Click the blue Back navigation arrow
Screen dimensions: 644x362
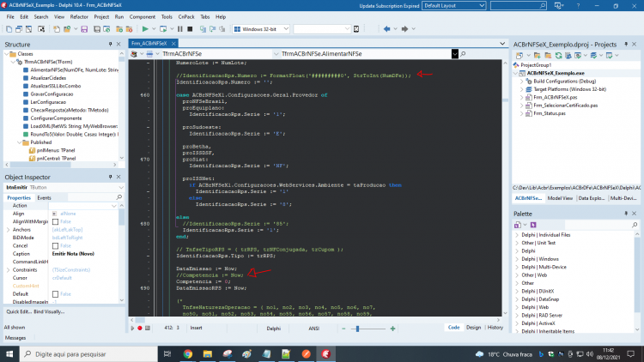(x=386, y=29)
